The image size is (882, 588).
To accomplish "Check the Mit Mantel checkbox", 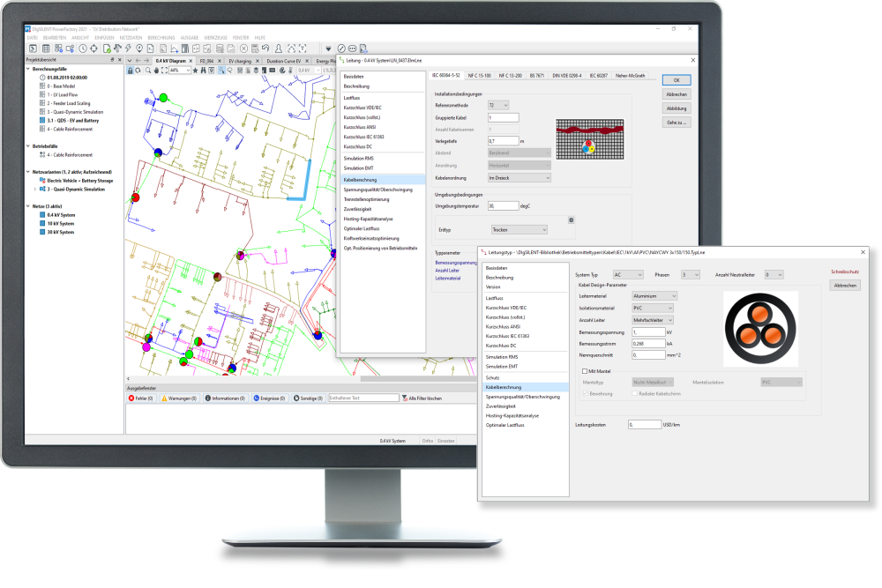I will [585, 371].
